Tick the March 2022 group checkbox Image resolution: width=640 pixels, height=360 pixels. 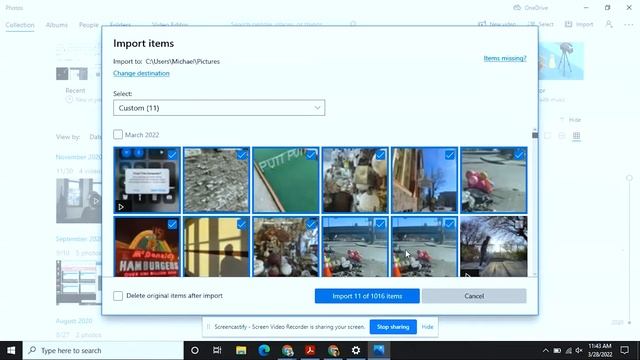(x=118, y=134)
